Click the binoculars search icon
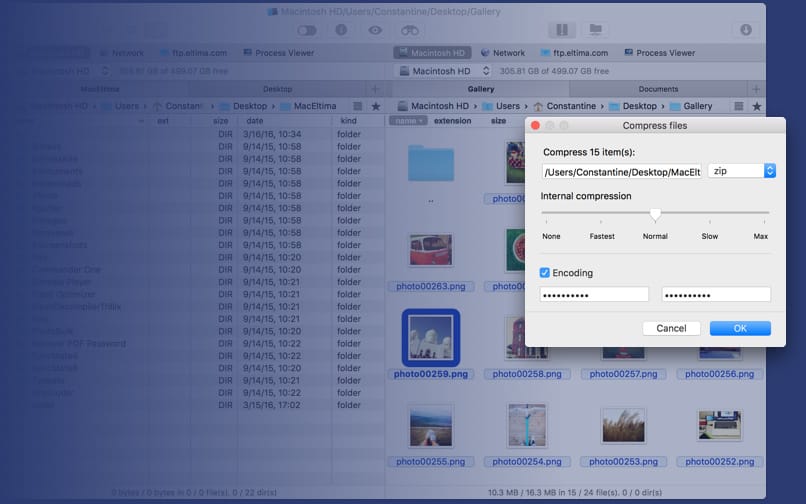 coord(409,30)
